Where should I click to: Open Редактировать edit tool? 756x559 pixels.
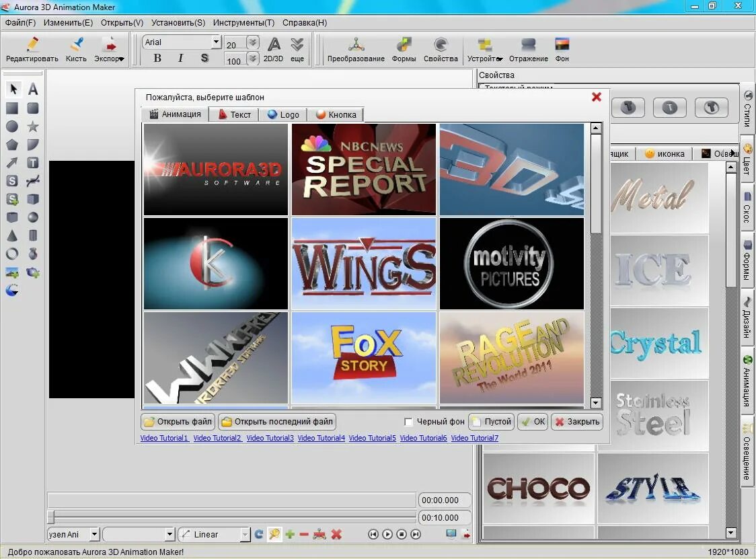[x=32, y=50]
